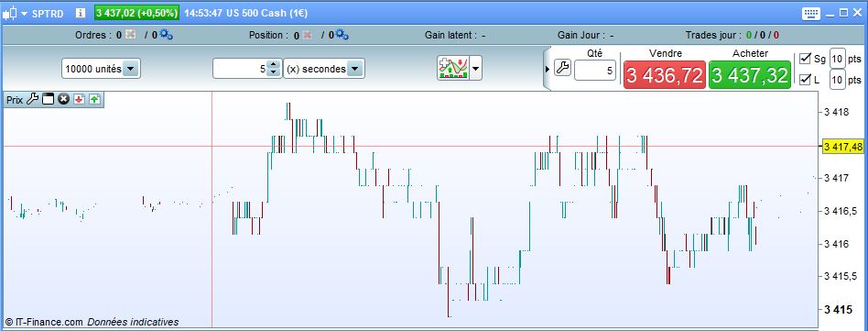Screen dimensions: 868x331
Task: Increase the timeframe value with the up arrow
Action: coord(274,65)
